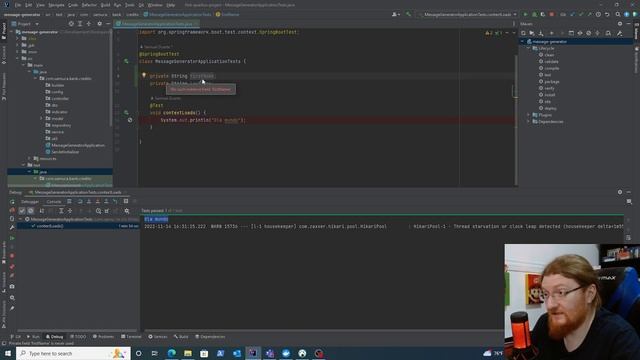Expand all nodes in the Project panel toolbar
Image resolution: width=640 pixels, height=360 pixels.
pyautogui.click(x=80, y=24)
